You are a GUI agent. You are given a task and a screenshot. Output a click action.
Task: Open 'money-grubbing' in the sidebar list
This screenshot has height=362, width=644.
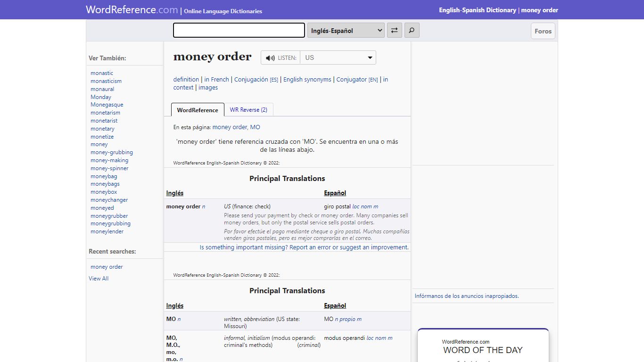click(112, 152)
